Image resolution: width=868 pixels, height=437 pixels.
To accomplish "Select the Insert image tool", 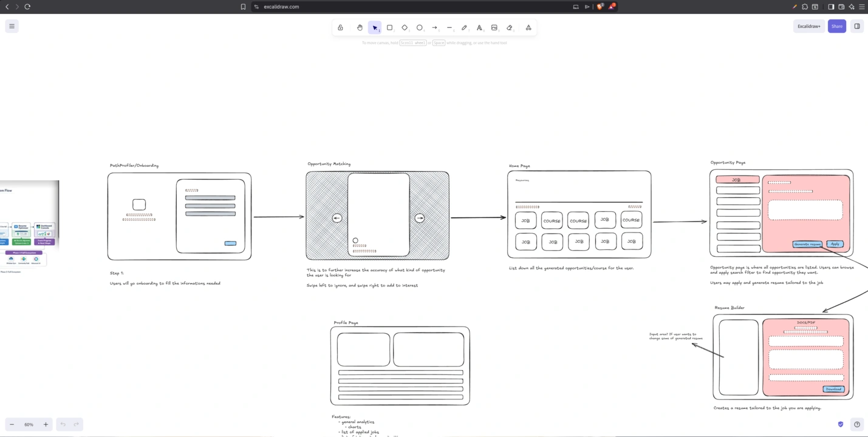I will (494, 27).
